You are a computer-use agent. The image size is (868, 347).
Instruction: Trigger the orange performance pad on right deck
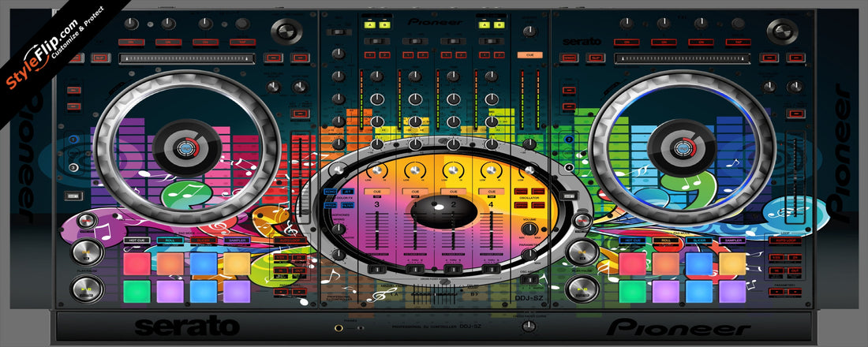tap(665, 263)
